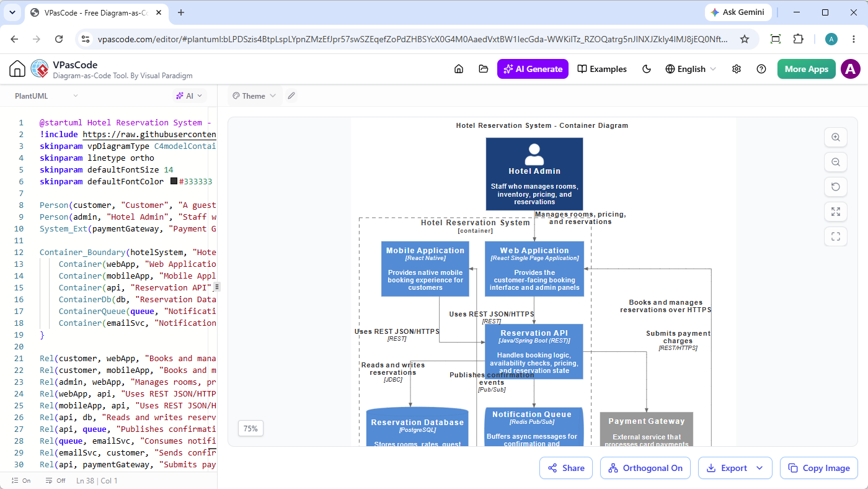
Task: Click the 75% zoom level indicator
Action: [x=250, y=428]
